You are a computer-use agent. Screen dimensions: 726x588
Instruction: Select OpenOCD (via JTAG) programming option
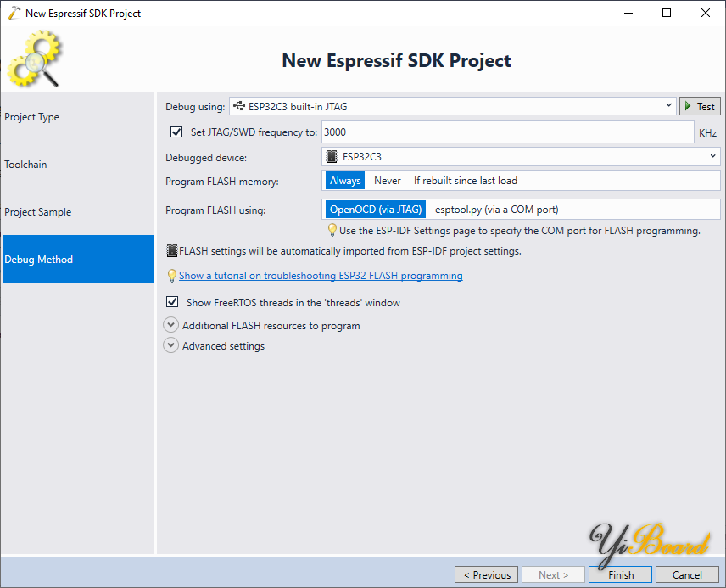(x=376, y=210)
